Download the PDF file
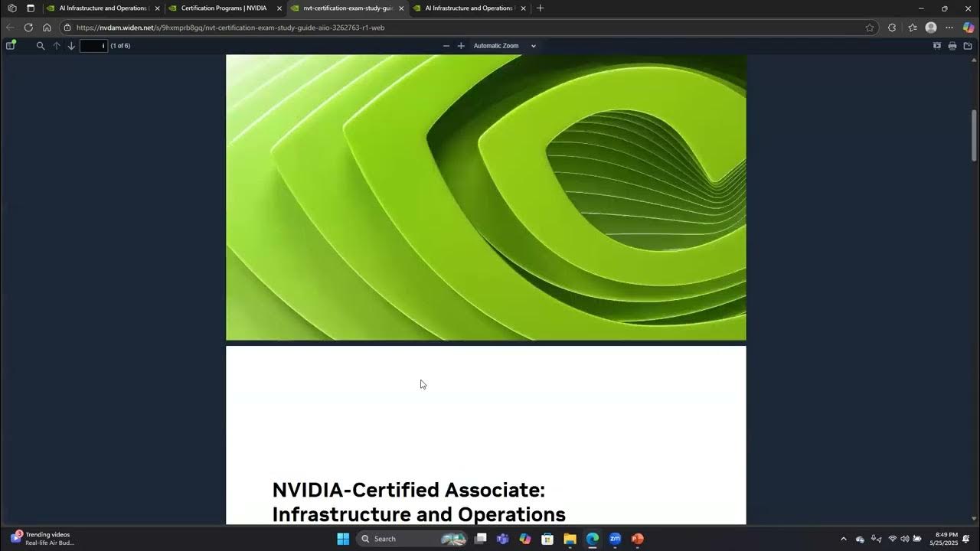The height and width of the screenshot is (551, 980). pos(968,46)
